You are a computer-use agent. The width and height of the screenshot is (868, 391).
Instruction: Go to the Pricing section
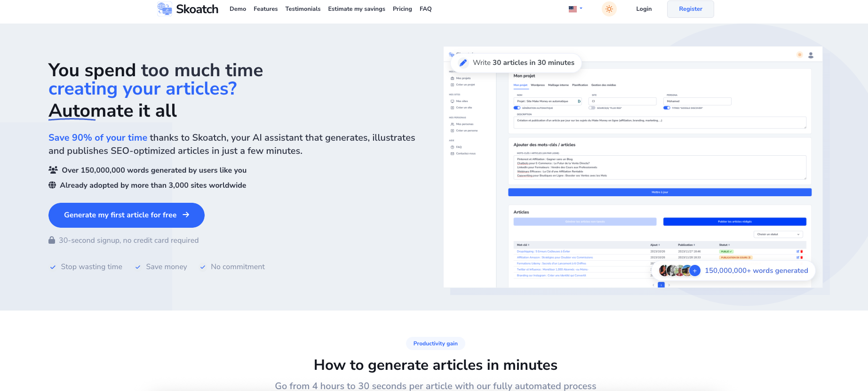click(x=402, y=9)
